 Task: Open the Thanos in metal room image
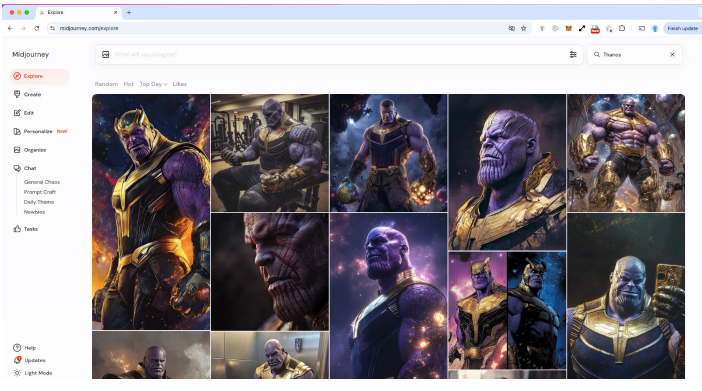(x=270, y=355)
